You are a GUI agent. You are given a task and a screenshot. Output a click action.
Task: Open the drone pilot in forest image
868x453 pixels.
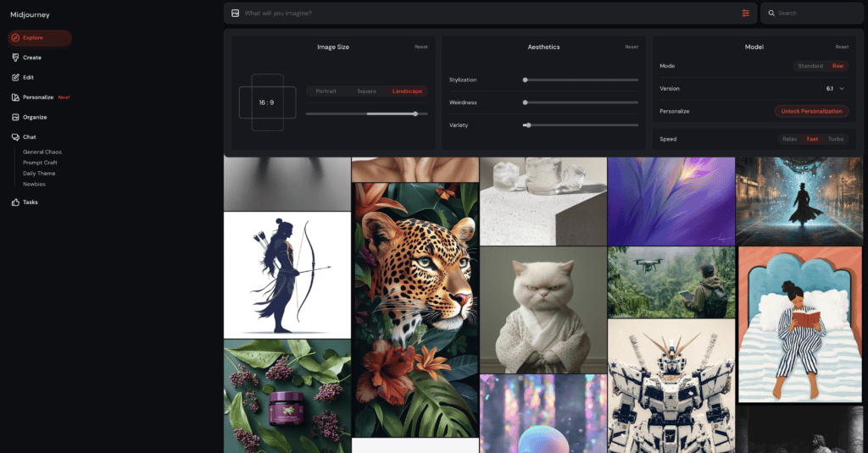tap(671, 282)
